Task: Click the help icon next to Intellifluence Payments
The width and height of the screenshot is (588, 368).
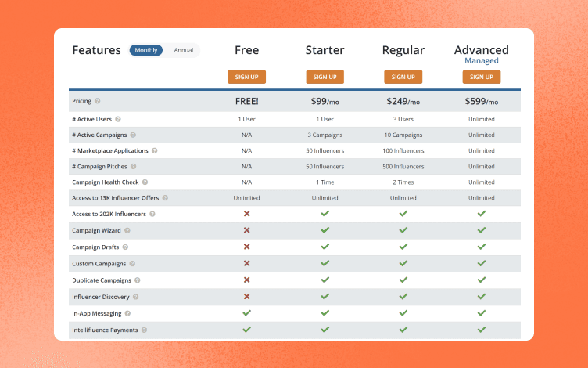Action: tap(145, 330)
